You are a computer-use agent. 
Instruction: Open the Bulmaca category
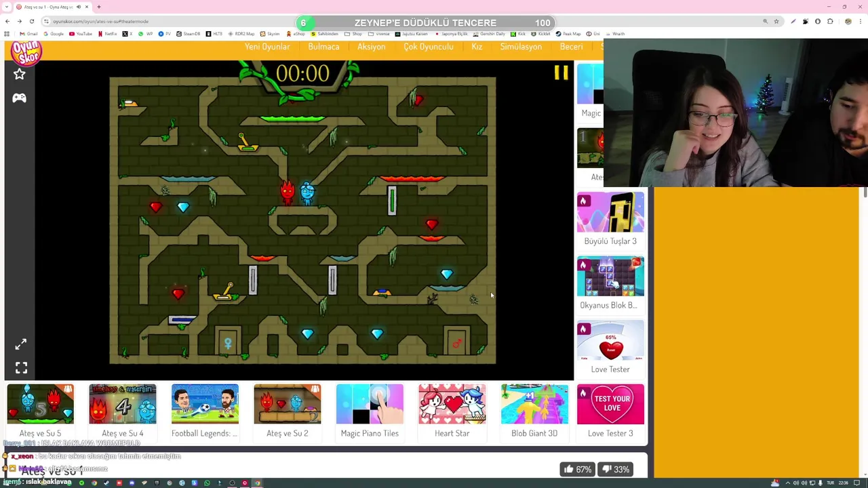click(x=323, y=47)
